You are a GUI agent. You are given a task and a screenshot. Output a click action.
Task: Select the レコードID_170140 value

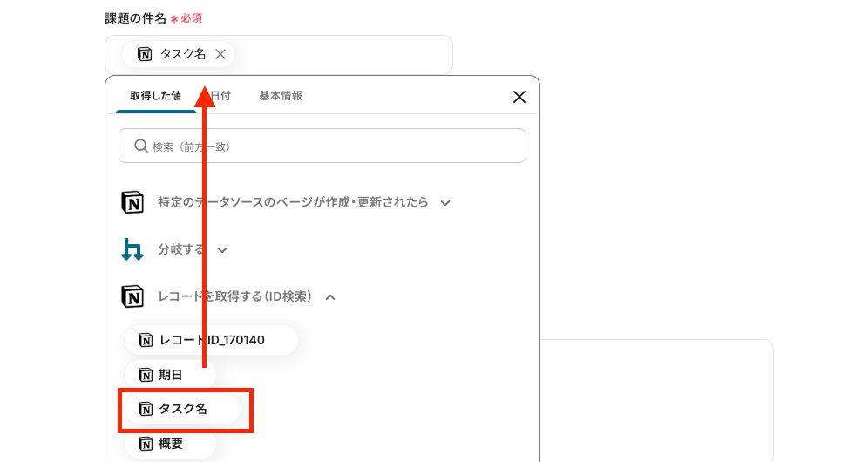(211, 340)
